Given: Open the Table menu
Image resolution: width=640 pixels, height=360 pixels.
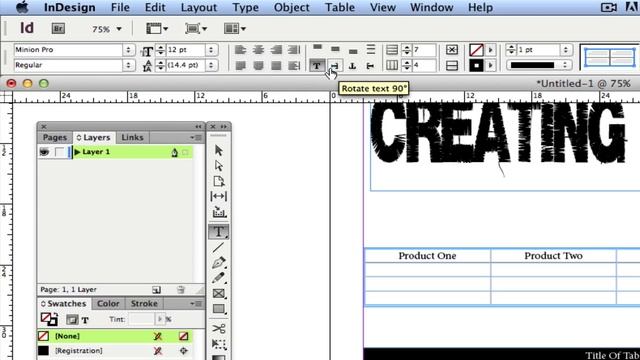Looking at the screenshot, I should point(340,7).
